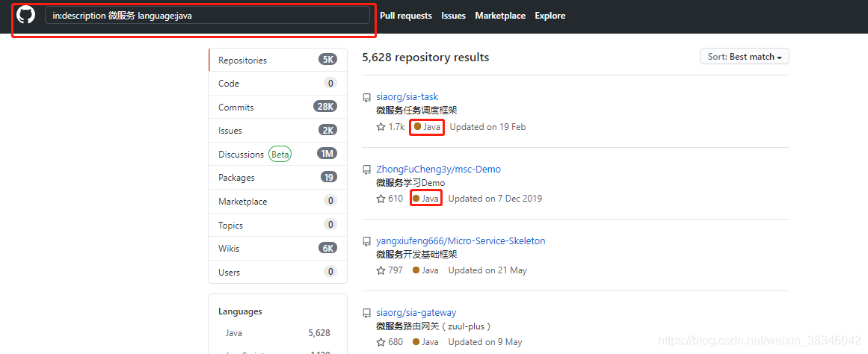This screenshot has width=868, height=354.
Task: Click the Java language dot for sia-task
Action: [417, 127]
